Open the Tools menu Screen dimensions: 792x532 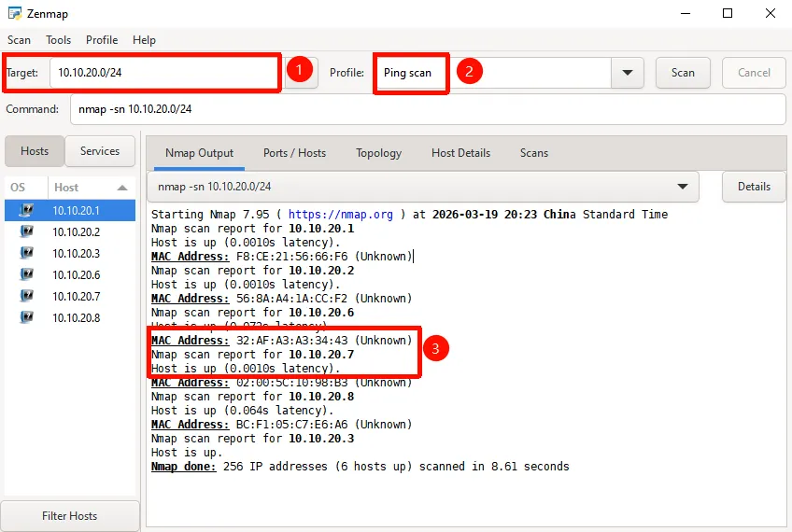point(58,40)
